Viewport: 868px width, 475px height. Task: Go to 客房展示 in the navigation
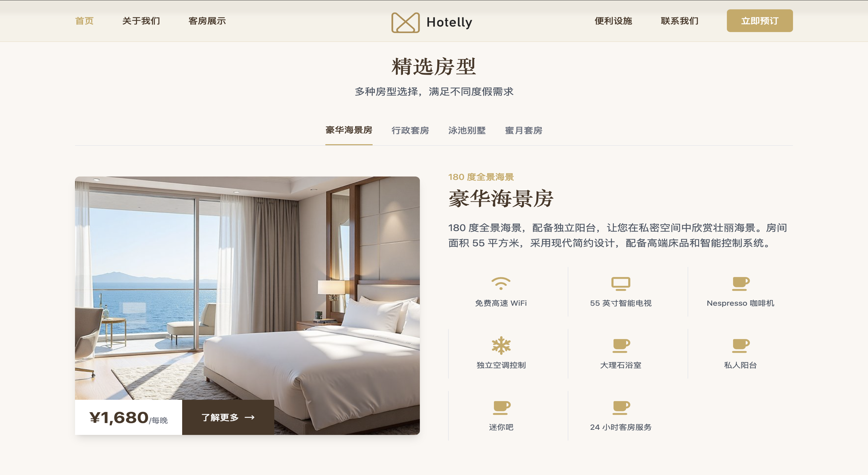pos(207,21)
